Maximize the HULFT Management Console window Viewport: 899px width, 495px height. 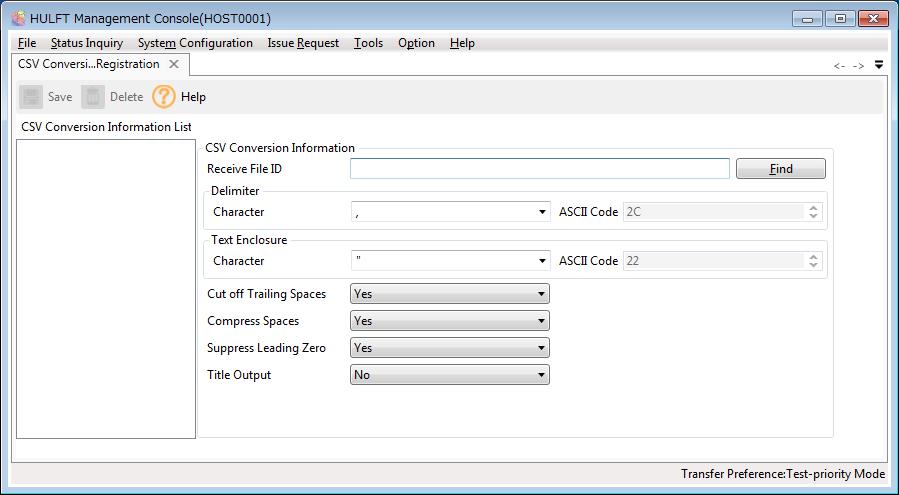click(841, 19)
